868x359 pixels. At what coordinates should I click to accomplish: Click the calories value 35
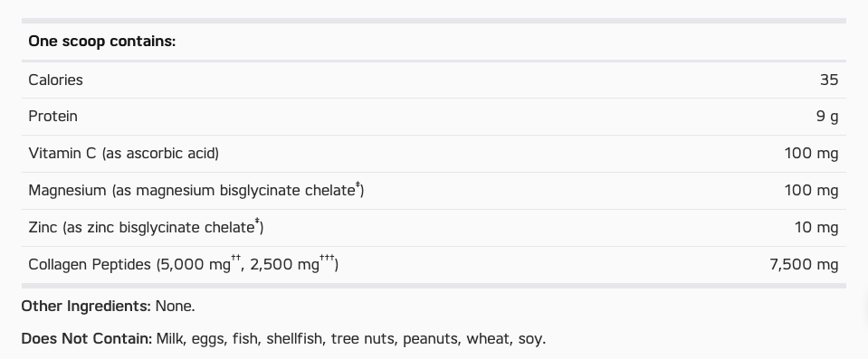(829, 80)
